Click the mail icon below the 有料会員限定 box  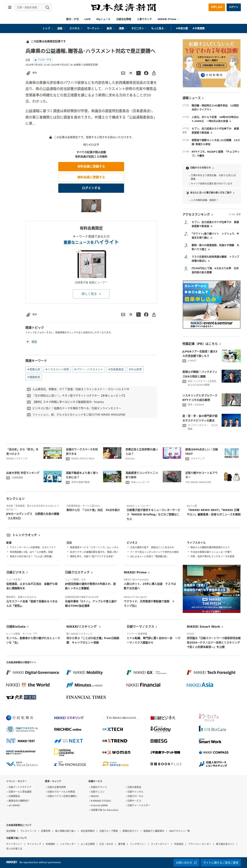[123, 315]
